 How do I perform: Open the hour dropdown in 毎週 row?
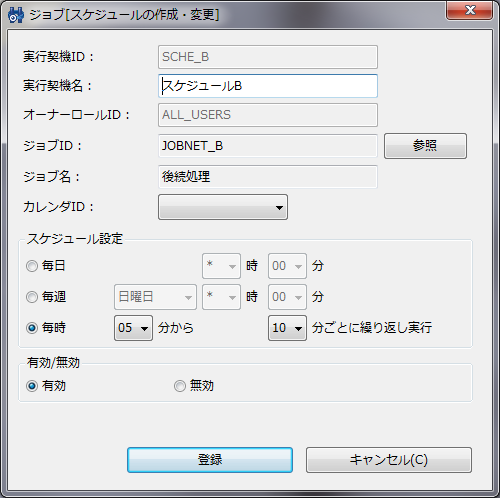coord(221,297)
